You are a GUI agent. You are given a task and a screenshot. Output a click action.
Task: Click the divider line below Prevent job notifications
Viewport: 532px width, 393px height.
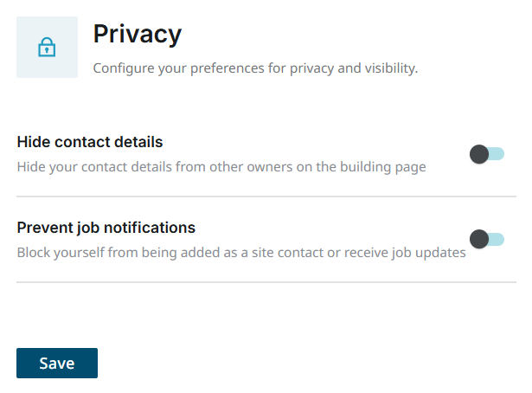266,282
